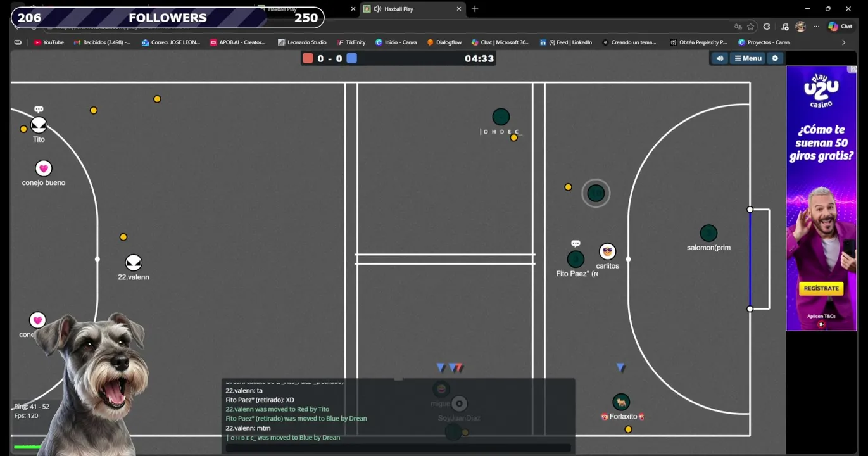Click 'Fito Paez° (retirado) was moved to Blue' message
Viewport: 868px width, 456px height.
click(x=296, y=419)
